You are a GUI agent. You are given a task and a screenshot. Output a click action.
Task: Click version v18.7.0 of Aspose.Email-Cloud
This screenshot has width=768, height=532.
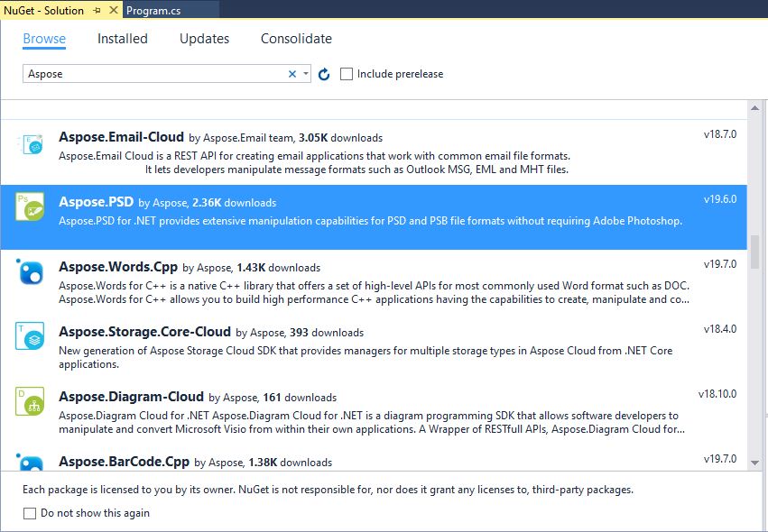(x=720, y=134)
